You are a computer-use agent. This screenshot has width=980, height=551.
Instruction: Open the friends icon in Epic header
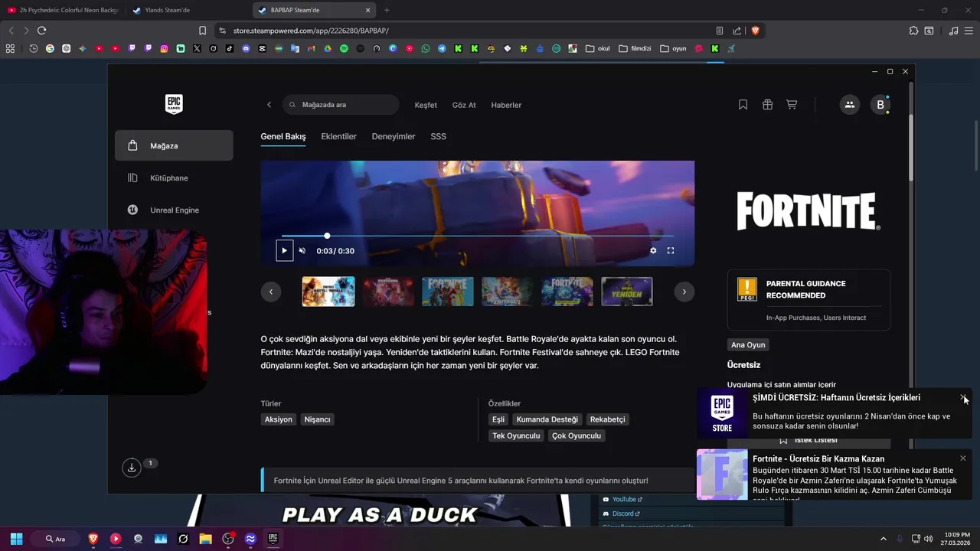(x=849, y=105)
